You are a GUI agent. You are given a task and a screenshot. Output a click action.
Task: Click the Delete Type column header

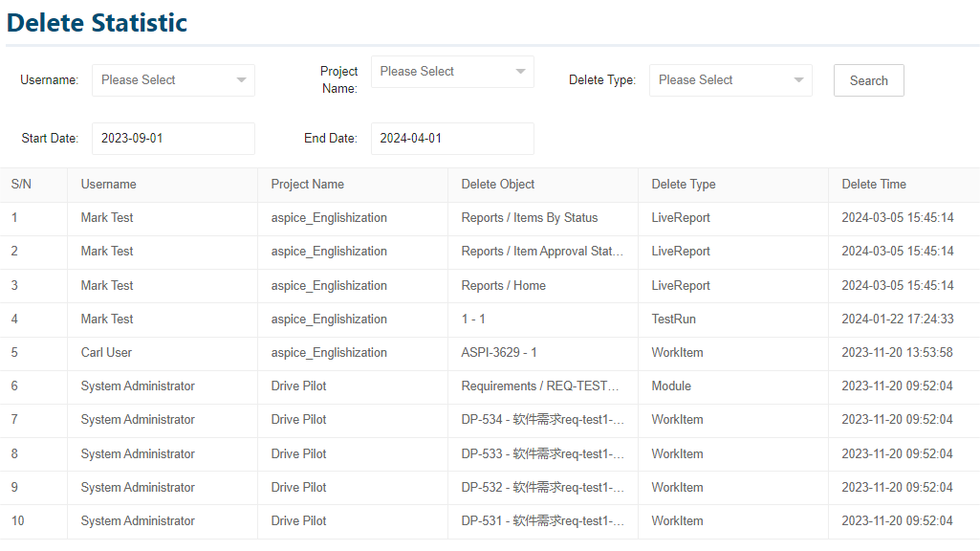pos(683,184)
